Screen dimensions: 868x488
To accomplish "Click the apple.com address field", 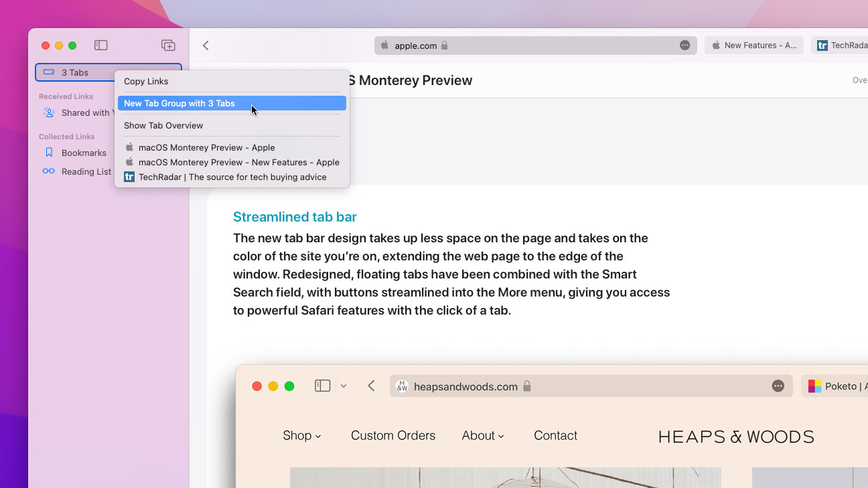I will point(536,45).
